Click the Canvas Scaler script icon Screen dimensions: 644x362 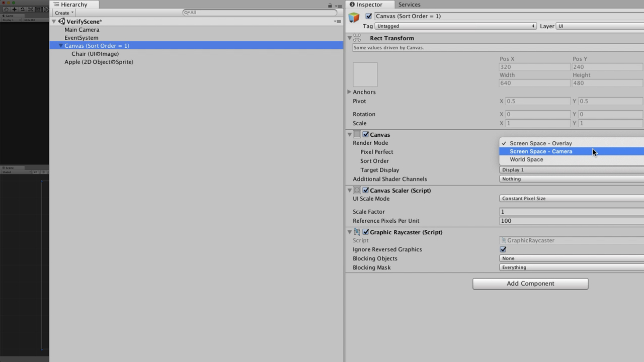pos(357,191)
